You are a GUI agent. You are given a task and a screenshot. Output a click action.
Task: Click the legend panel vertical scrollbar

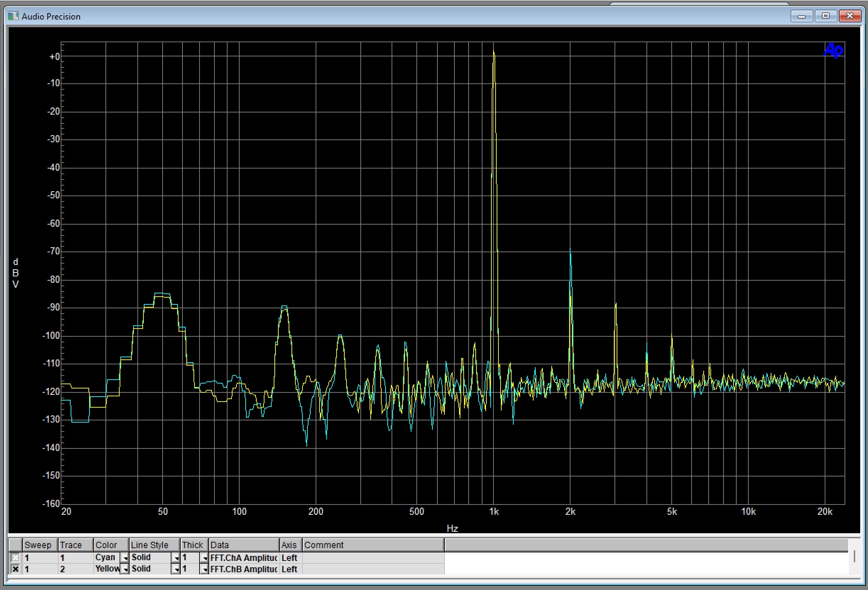pos(854,556)
